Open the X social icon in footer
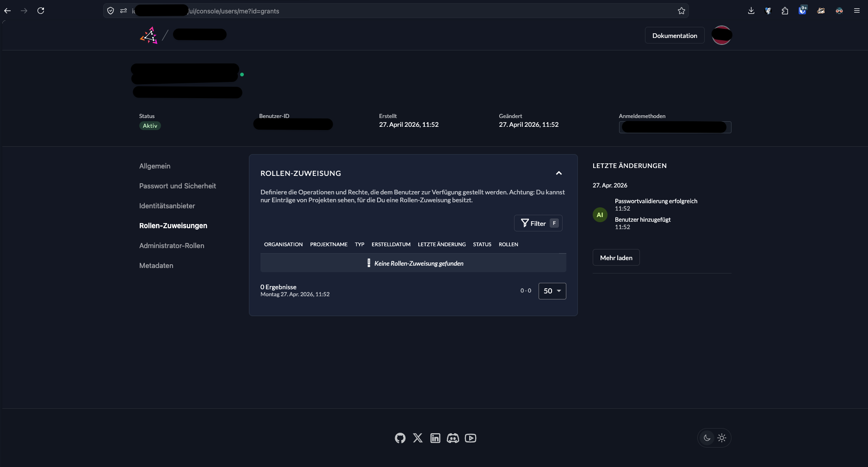This screenshot has height=467, width=868. click(x=418, y=438)
